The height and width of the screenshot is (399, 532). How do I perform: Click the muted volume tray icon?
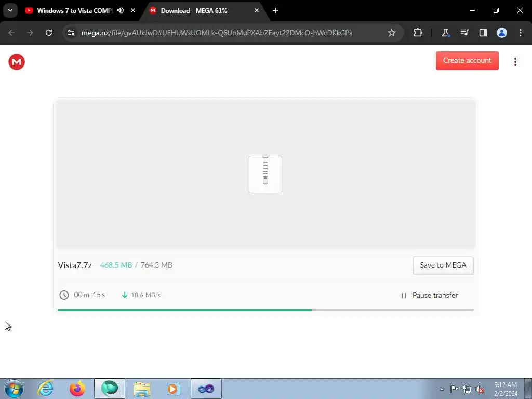[x=480, y=389]
